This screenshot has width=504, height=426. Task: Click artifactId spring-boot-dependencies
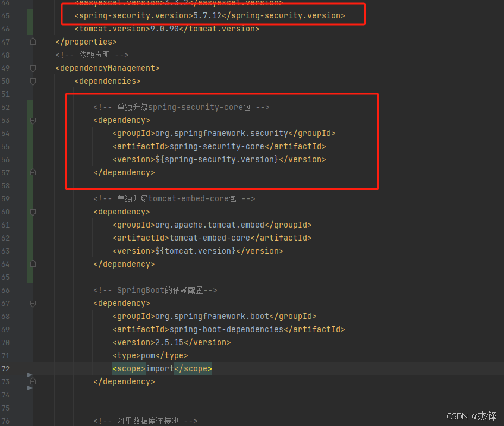point(229,330)
